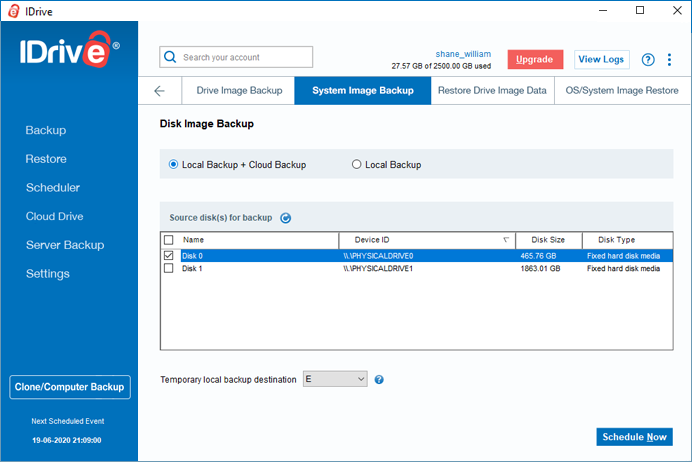
Task: Click the Device ID column sort arrow
Action: 506,240
